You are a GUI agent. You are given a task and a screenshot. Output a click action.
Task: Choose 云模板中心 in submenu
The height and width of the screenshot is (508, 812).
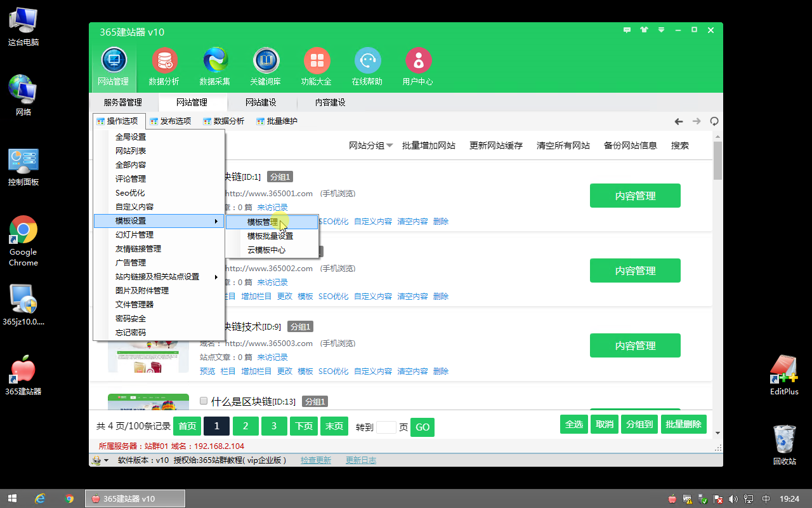(x=272, y=250)
